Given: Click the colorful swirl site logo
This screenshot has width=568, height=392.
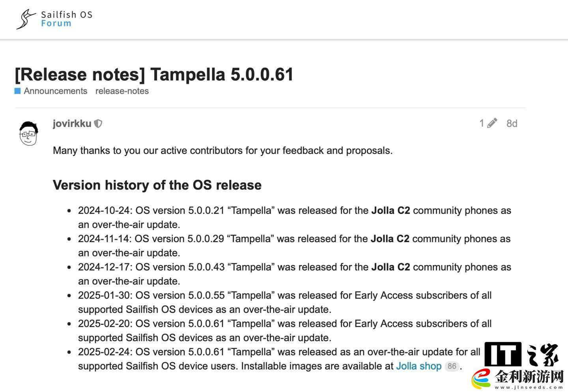Looking at the screenshot, I should 482,378.
